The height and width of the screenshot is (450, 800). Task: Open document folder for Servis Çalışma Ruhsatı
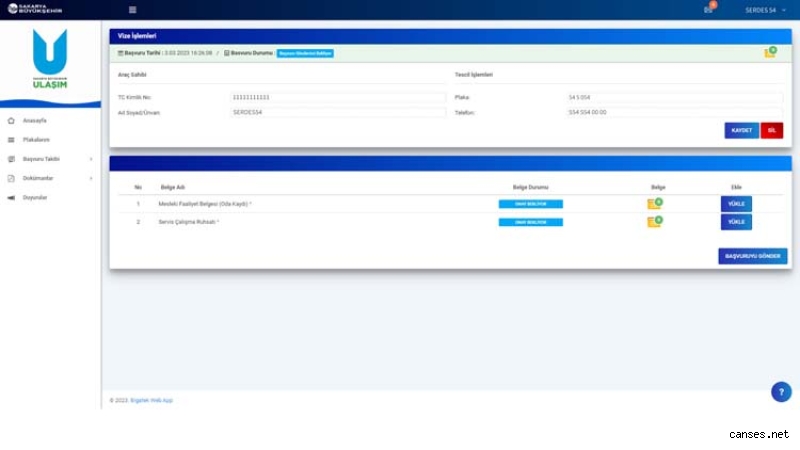pos(655,222)
